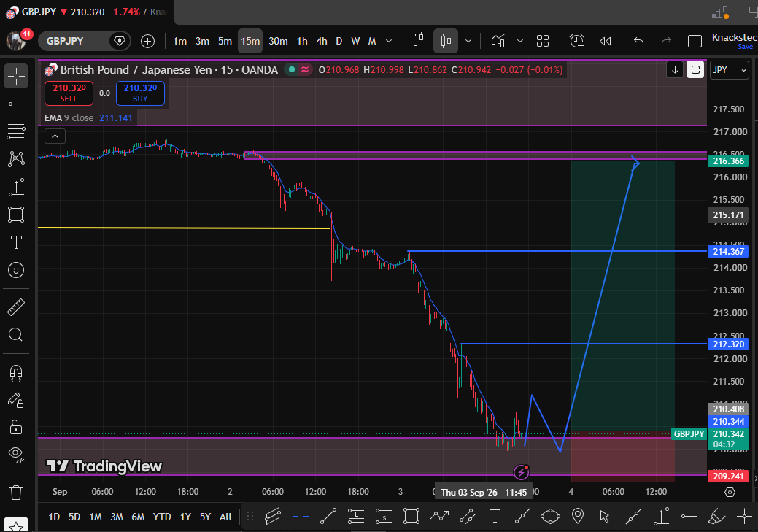Switch to the 1h timeframe
This screenshot has width=758, height=532.
click(302, 41)
